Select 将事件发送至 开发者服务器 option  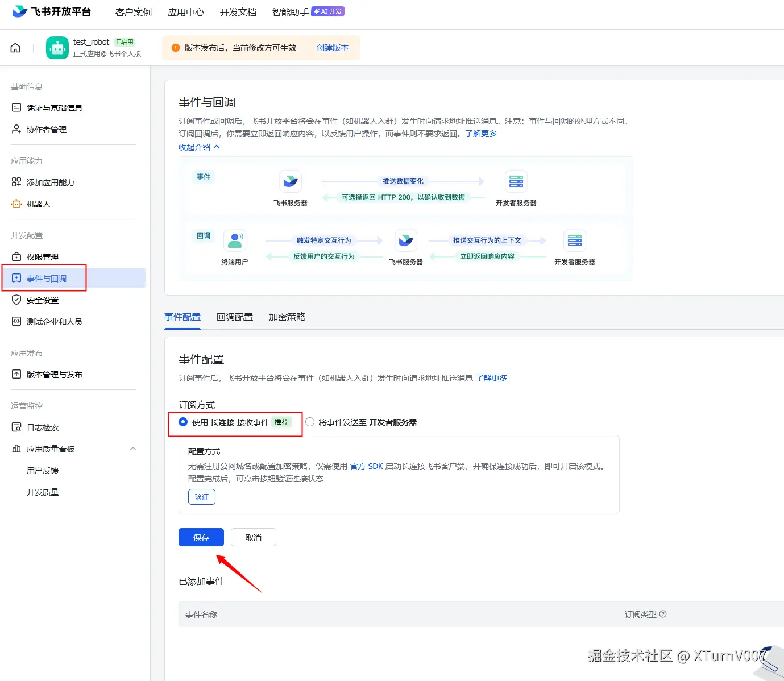point(310,422)
